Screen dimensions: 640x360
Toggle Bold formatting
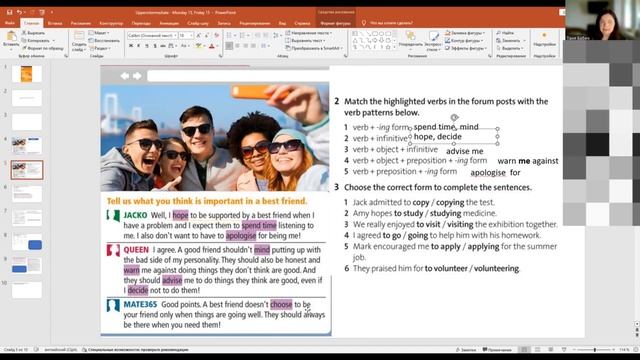[131, 46]
